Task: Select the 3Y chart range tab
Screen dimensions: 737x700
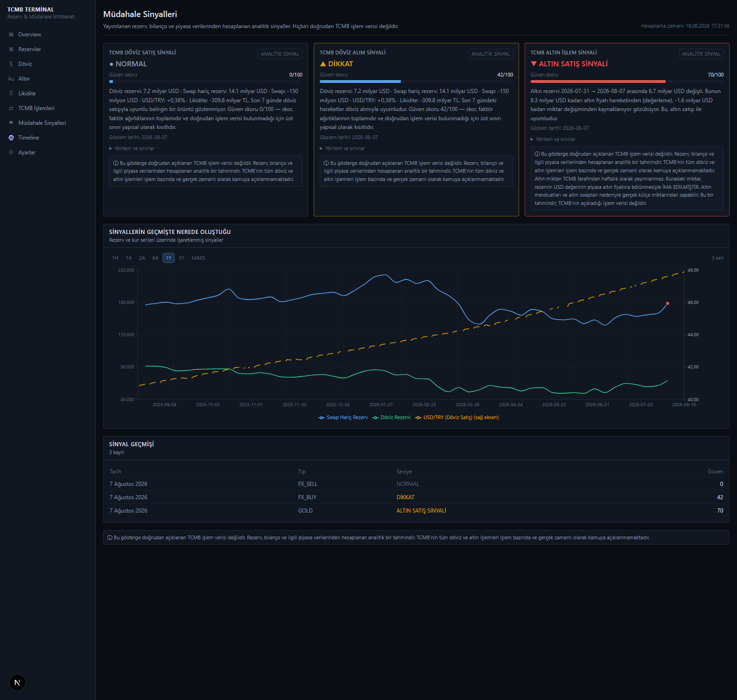Action: (181, 258)
